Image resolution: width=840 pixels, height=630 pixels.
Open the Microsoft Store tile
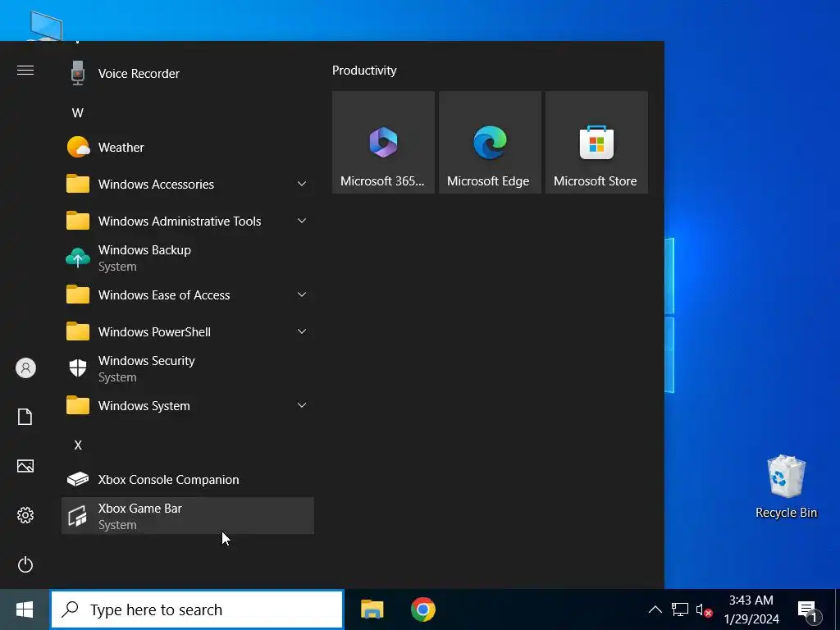[596, 142]
